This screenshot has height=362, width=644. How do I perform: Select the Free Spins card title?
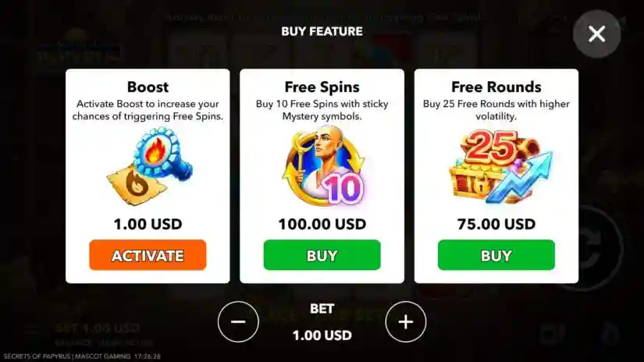coord(322,87)
